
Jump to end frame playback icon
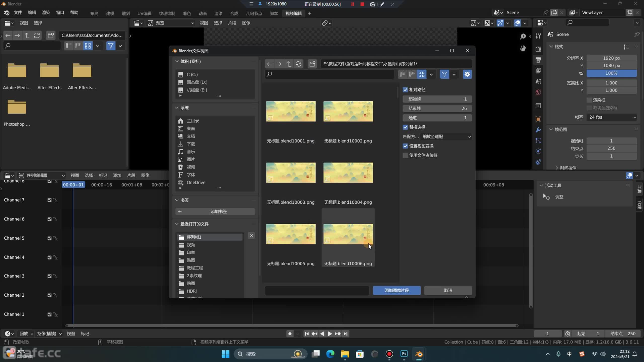click(346, 334)
